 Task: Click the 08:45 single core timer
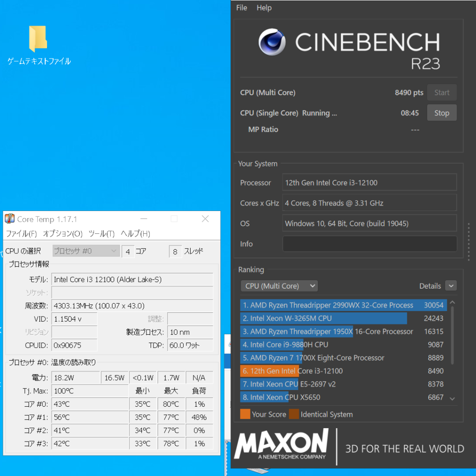click(410, 113)
